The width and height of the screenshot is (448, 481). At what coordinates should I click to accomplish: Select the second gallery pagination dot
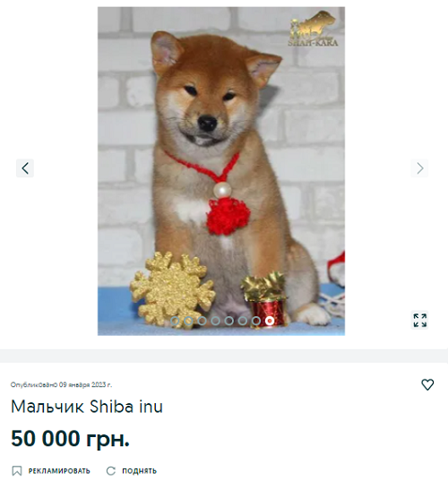tap(188, 321)
